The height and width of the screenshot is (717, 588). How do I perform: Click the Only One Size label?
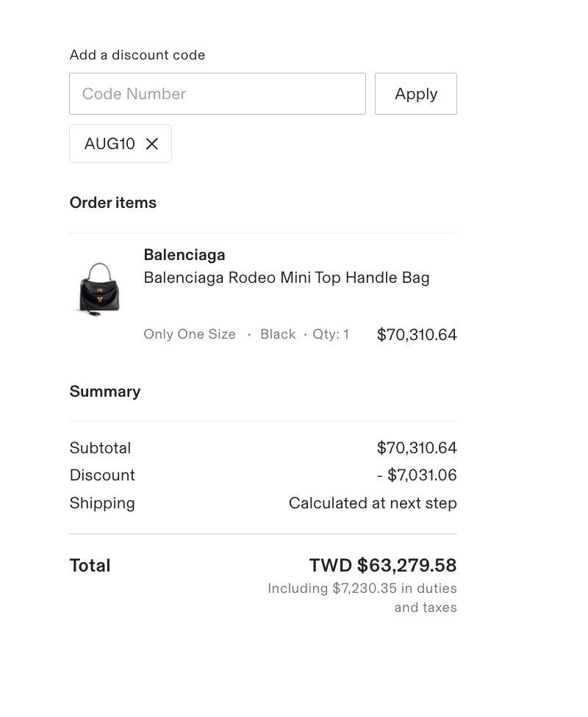point(190,334)
